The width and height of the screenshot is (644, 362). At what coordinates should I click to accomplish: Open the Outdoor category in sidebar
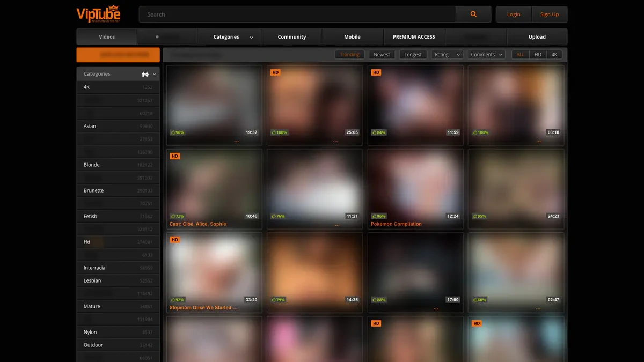pyautogui.click(x=118, y=345)
